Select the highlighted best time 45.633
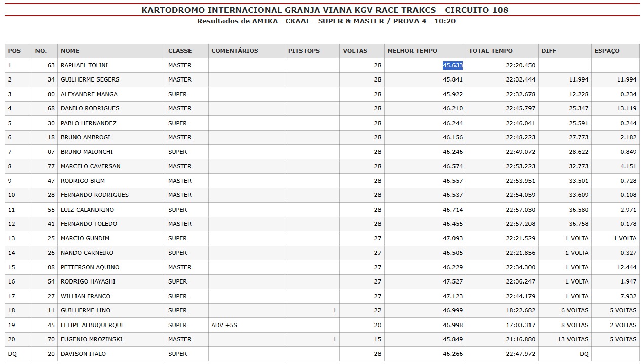This screenshot has width=644, height=364. 452,65
